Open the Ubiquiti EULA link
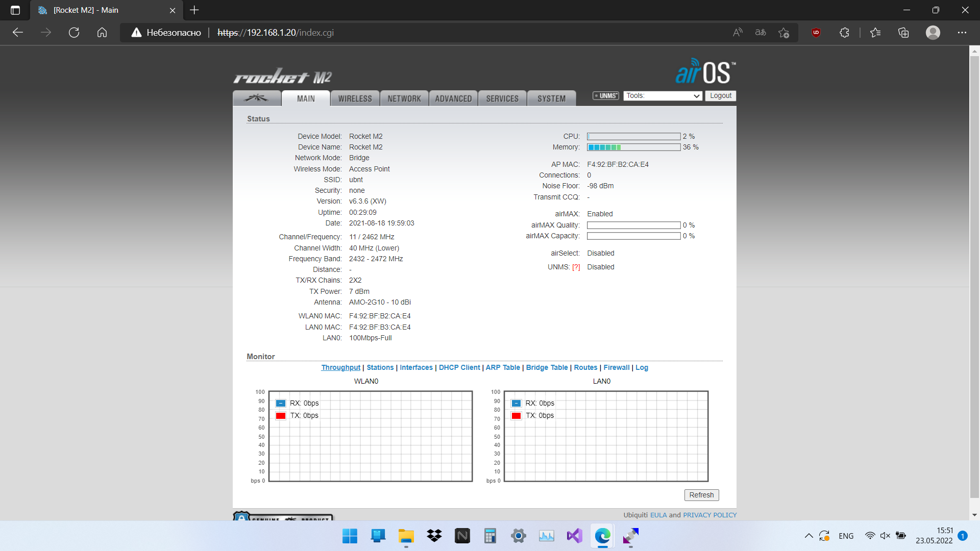The height and width of the screenshot is (551, 980). (658, 515)
